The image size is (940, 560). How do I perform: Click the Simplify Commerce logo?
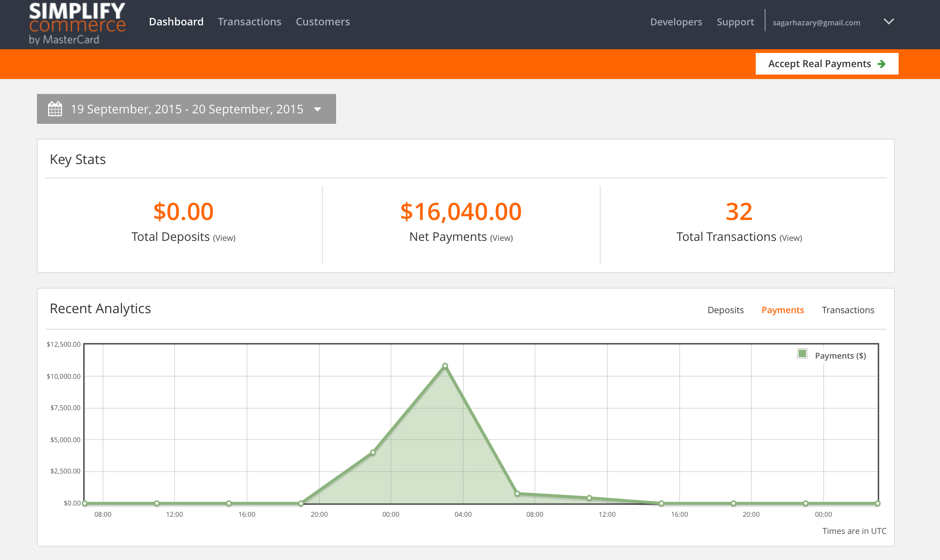[x=77, y=23]
